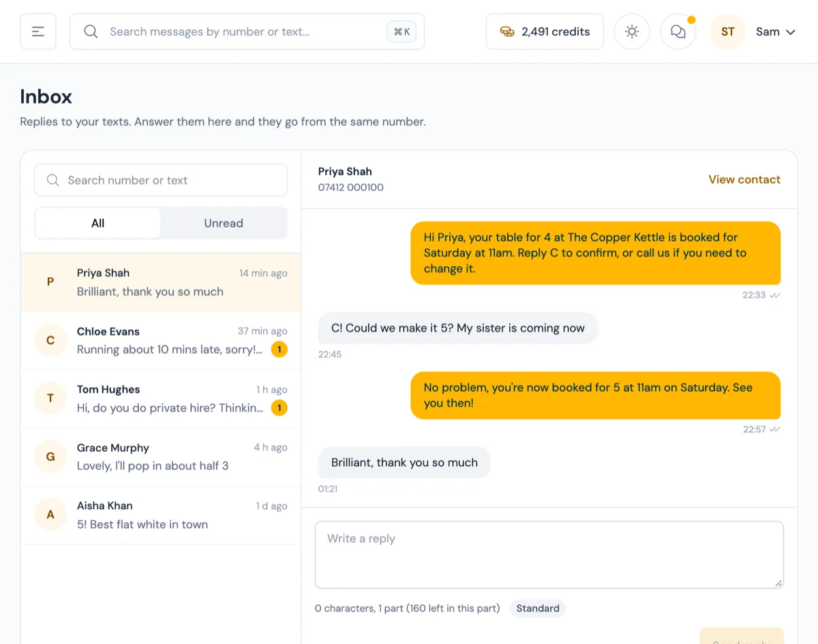Focus the 'Write a reply' text area

pyautogui.click(x=549, y=555)
